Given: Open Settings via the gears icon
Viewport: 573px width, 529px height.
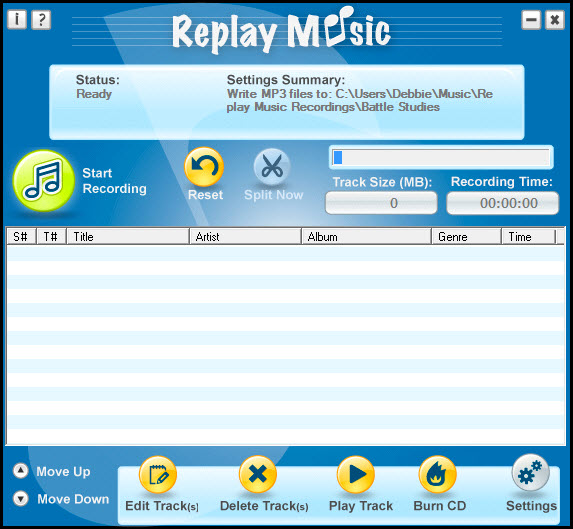Looking at the screenshot, I should point(531,473).
